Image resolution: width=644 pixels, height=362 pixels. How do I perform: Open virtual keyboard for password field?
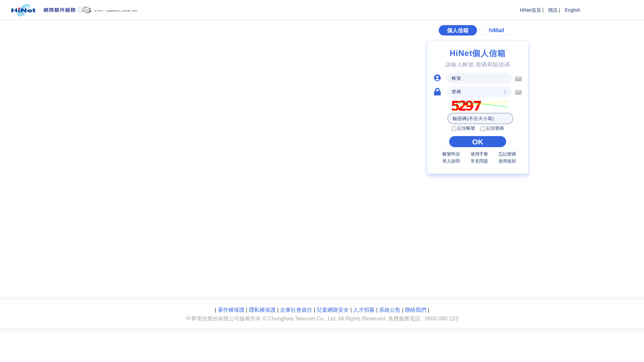pyautogui.click(x=518, y=93)
